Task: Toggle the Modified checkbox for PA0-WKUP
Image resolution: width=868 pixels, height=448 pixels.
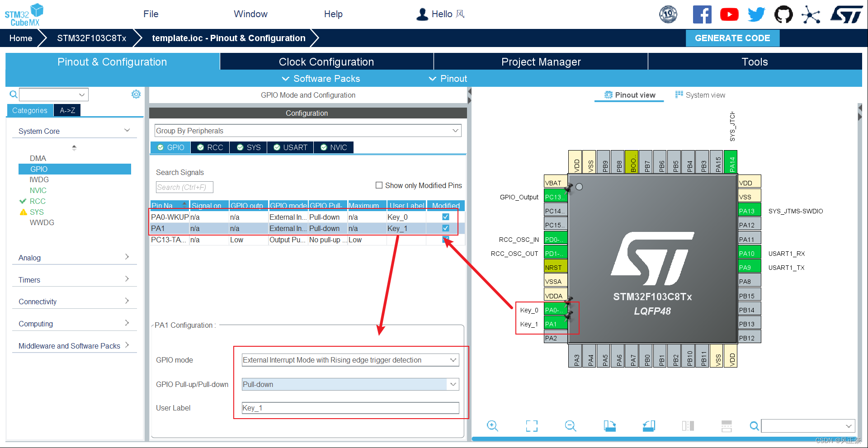Action: point(446,217)
